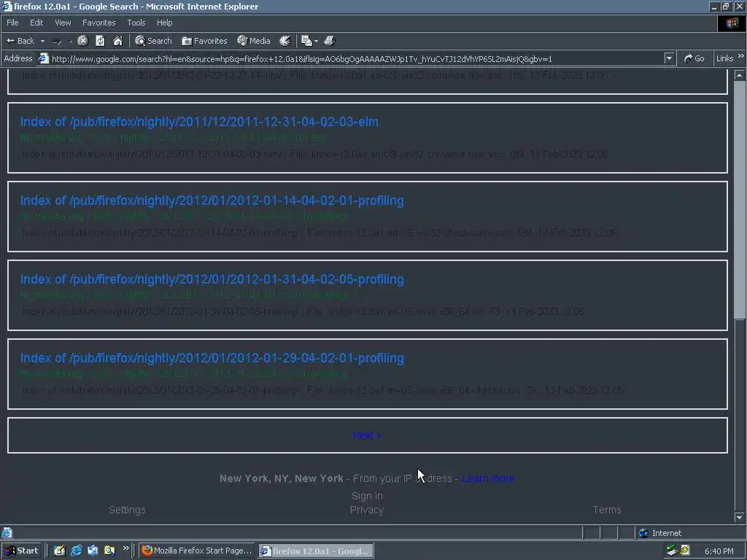Go to the Next results page link
The height and width of the screenshot is (560, 747).
click(x=367, y=435)
